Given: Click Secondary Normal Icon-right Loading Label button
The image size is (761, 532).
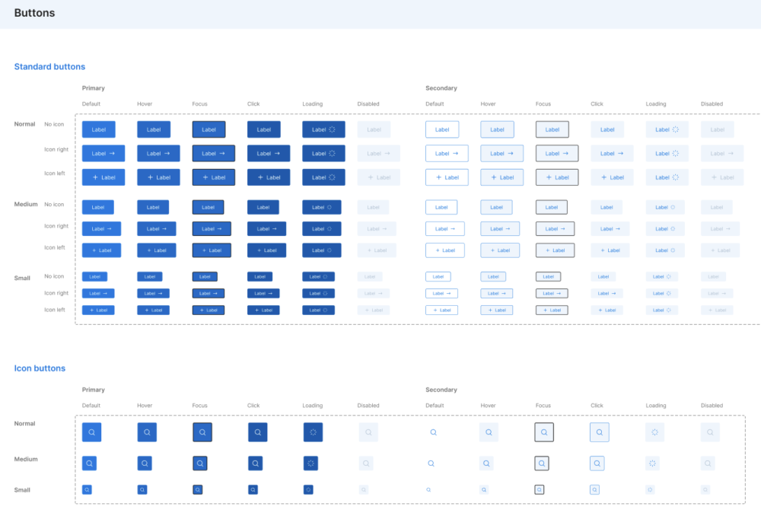Looking at the screenshot, I should click(x=667, y=154).
